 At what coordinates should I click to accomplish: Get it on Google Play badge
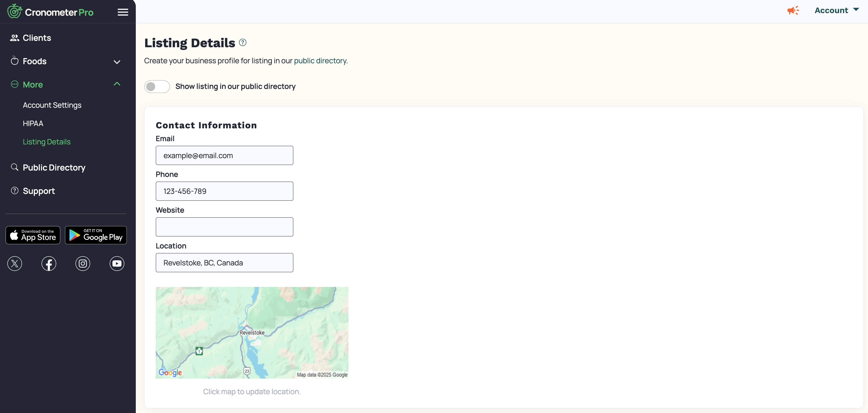96,235
